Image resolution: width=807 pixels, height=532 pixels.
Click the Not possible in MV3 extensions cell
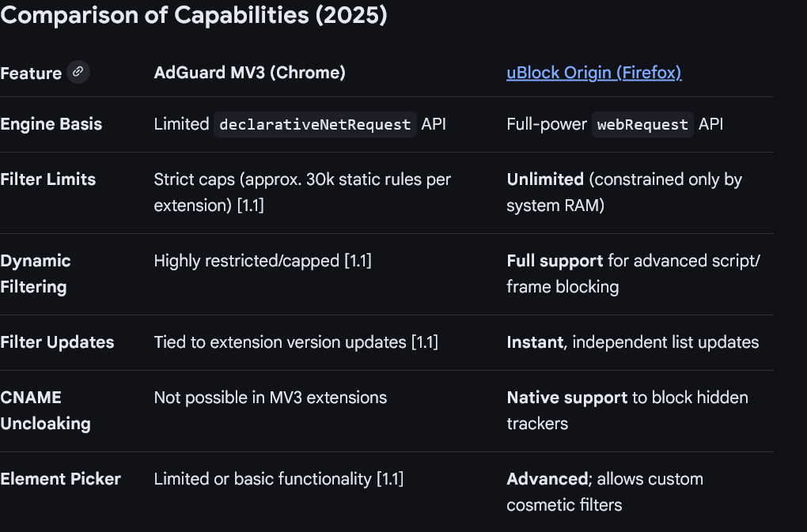270,397
